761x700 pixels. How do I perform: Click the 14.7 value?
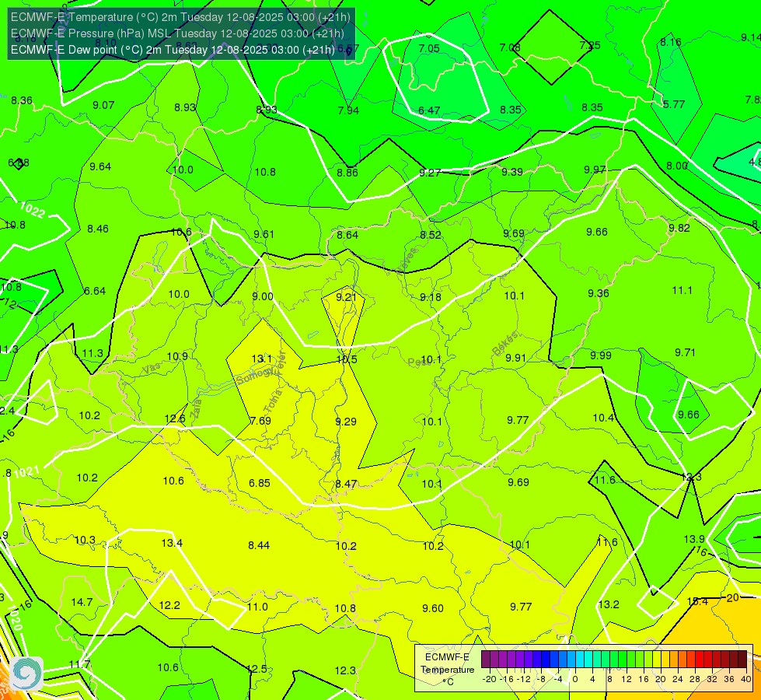pos(82,602)
